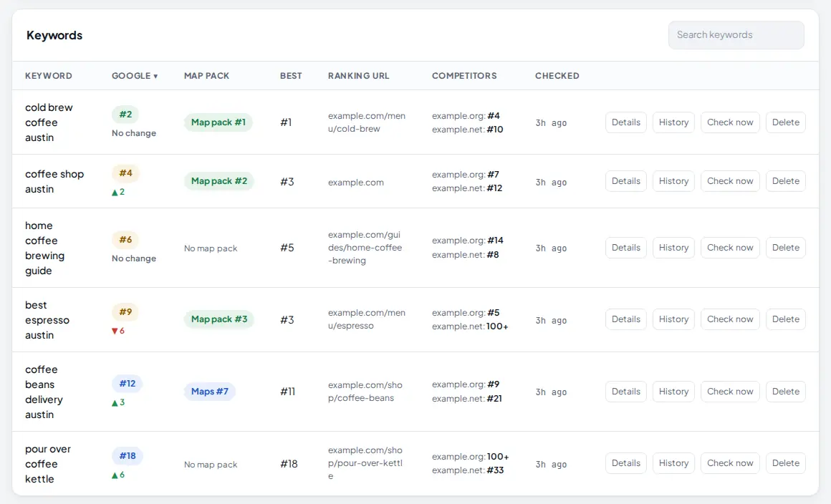Click competitor example.net: #33 entry
831x504 pixels.
point(468,470)
